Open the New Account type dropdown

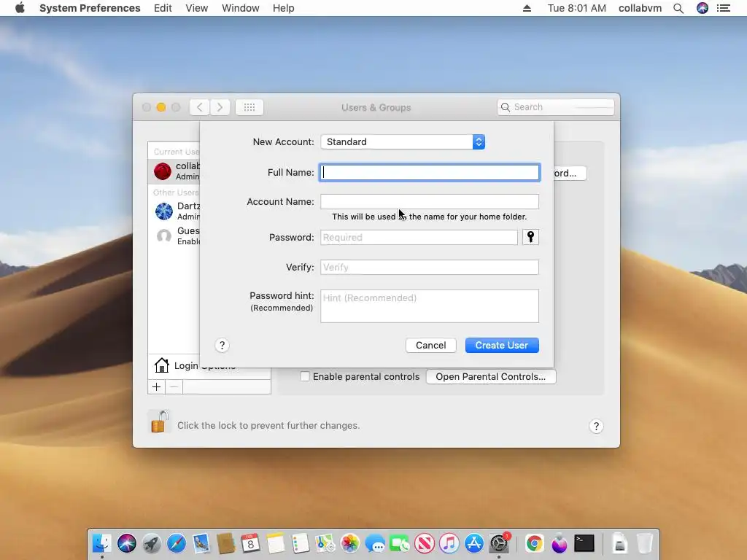[x=403, y=142]
